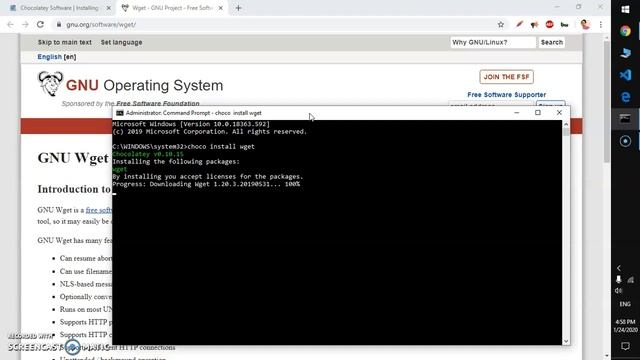The height and width of the screenshot is (360, 640).
Task: Open a new Chrome tab
Action: pyautogui.click(x=238, y=8)
